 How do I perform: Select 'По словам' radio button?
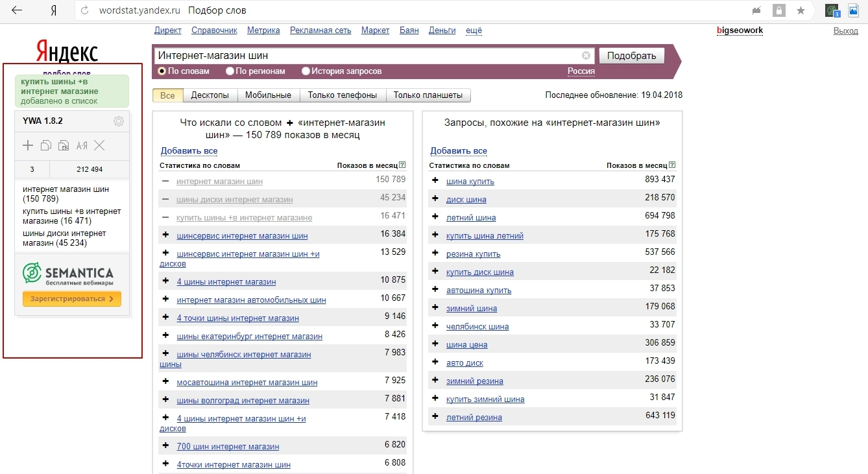[162, 71]
